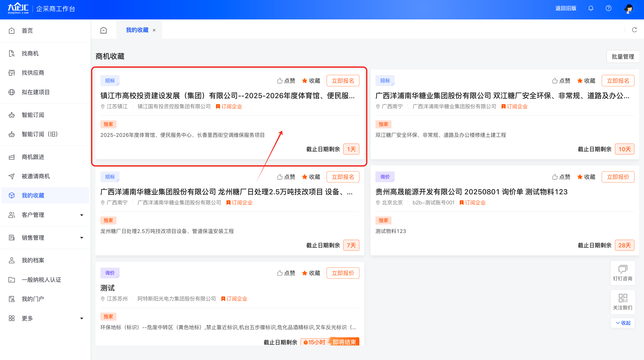
Task: Open 被邀请商机 sidebar item
Action: click(x=45, y=176)
